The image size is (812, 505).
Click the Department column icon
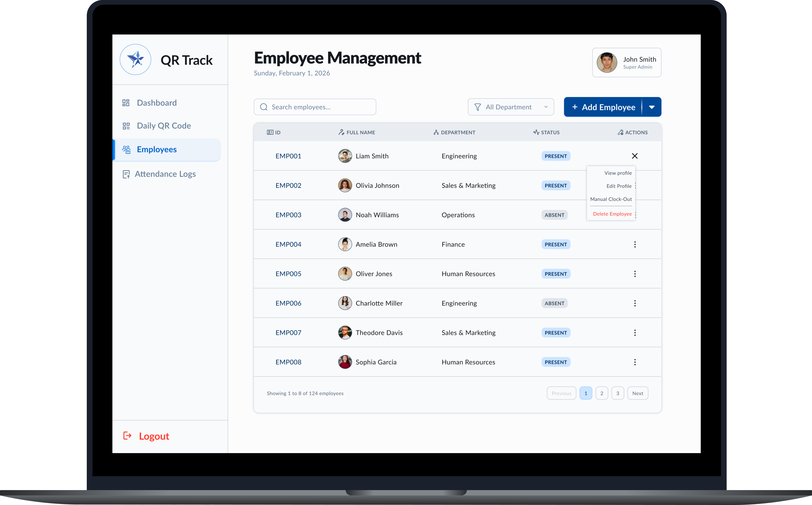tap(436, 132)
